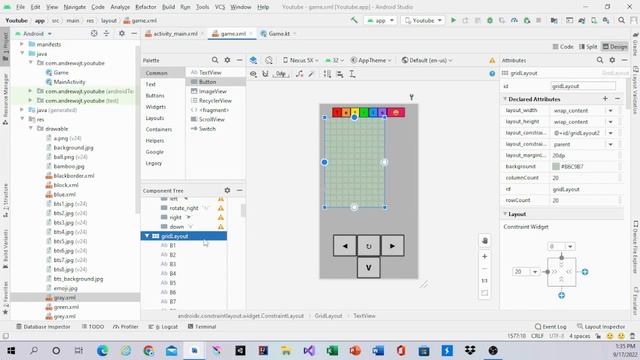Toggle pan hand tool on design canvas

tap(484, 241)
